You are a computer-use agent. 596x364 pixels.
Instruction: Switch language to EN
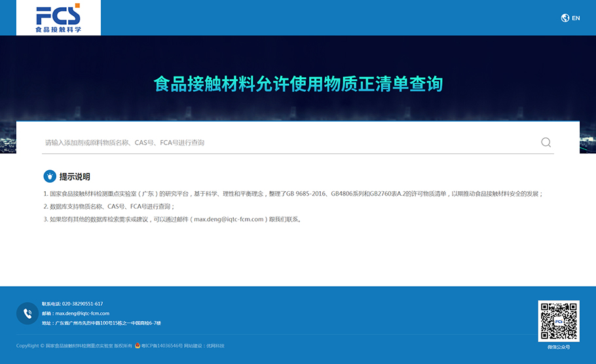click(576, 18)
